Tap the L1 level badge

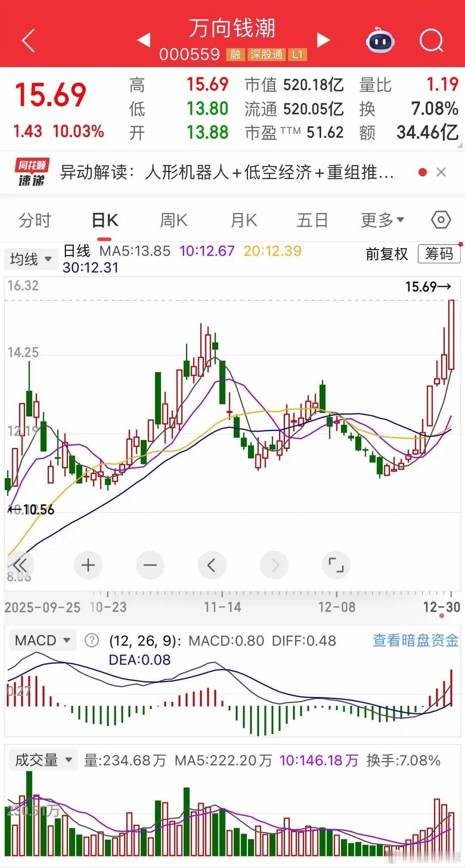click(298, 54)
